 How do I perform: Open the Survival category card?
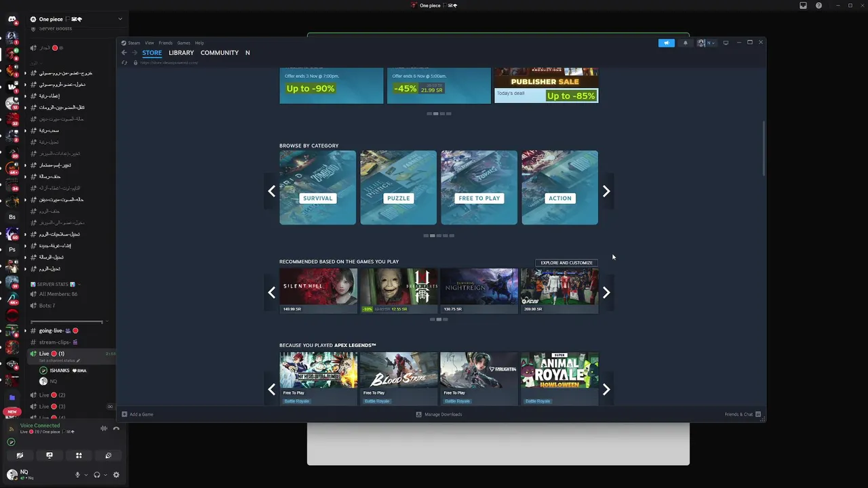click(317, 188)
